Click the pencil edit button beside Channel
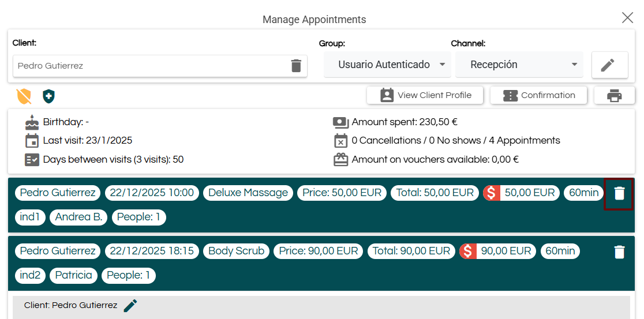Screen dimensions: 644x319 (x=609, y=65)
